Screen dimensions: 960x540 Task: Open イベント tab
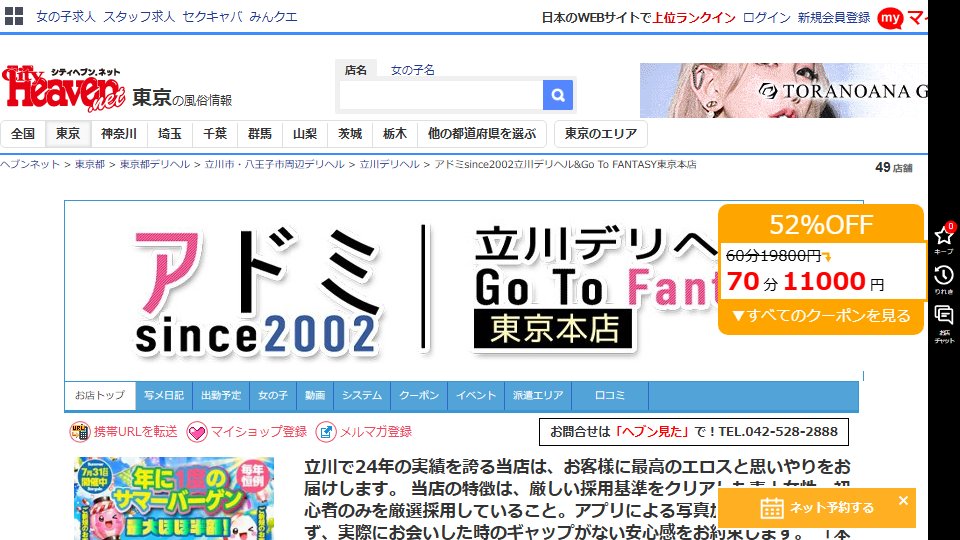pyautogui.click(x=476, y=396)
